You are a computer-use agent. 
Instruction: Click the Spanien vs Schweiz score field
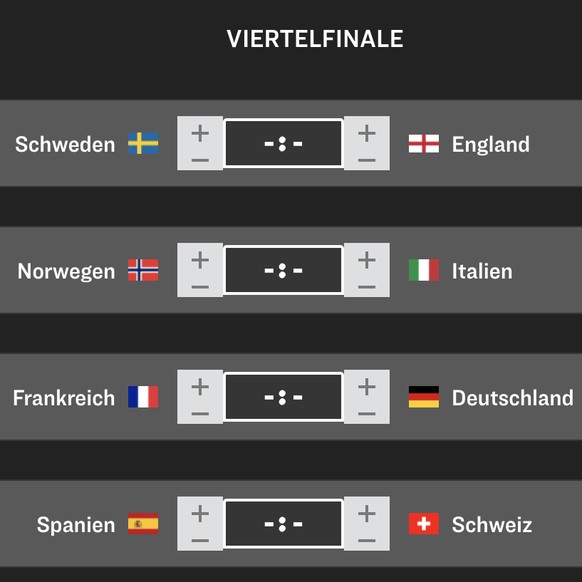[x=284, y=524]
